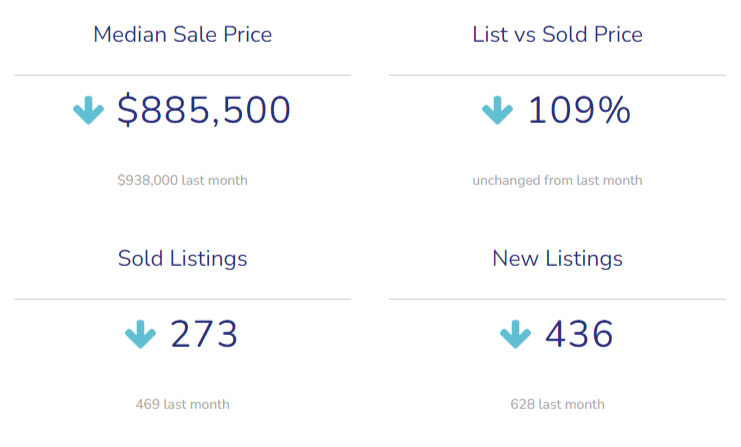This screenshot has width=741, height=447.
Task: Click the "$938,000 last month" note
Action: click(x=182, y=181)
